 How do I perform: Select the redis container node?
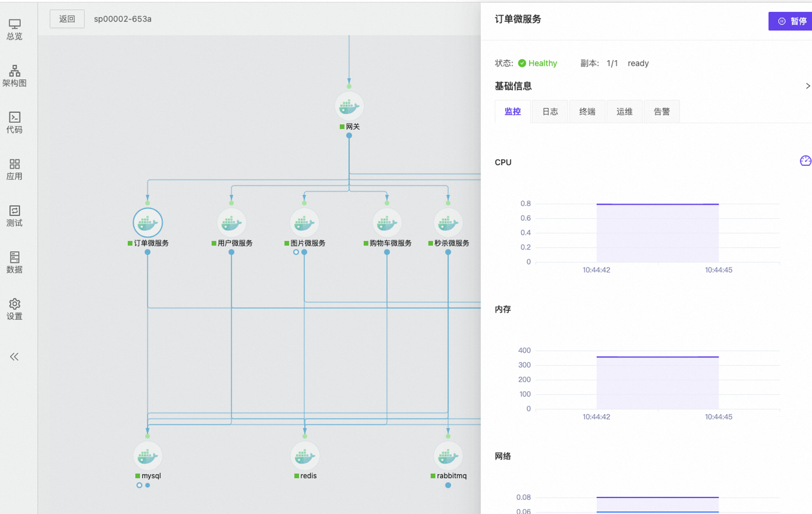304,456
